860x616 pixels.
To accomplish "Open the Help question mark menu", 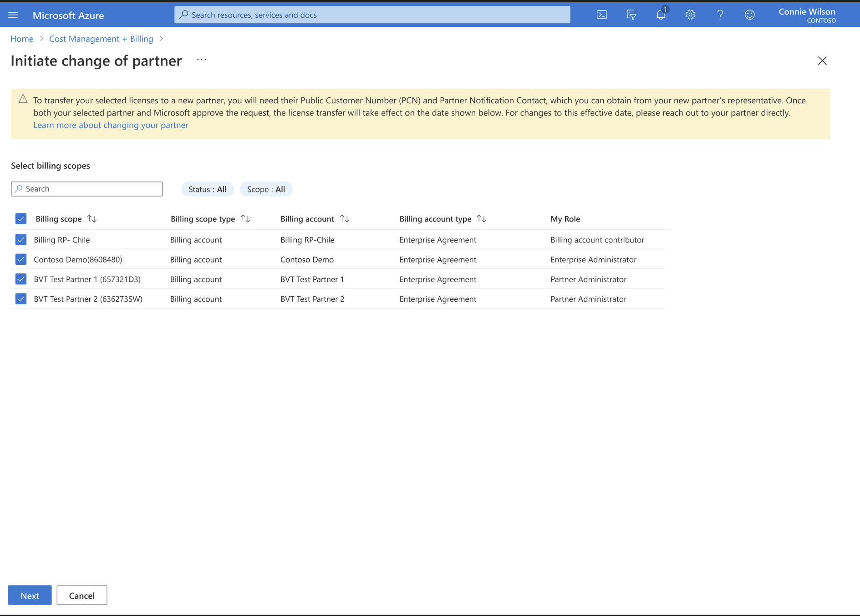I will [720, 15].
